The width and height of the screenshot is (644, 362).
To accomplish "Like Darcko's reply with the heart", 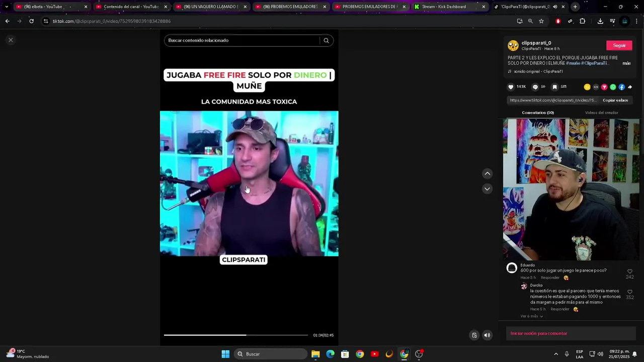I will pyautogui.click(x=629, y=292).
